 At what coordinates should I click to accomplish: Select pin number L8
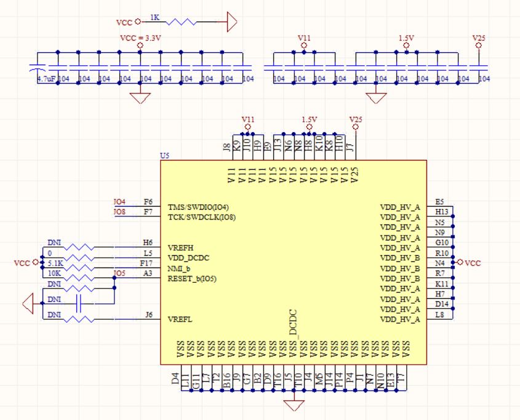[x=439, y=314]
